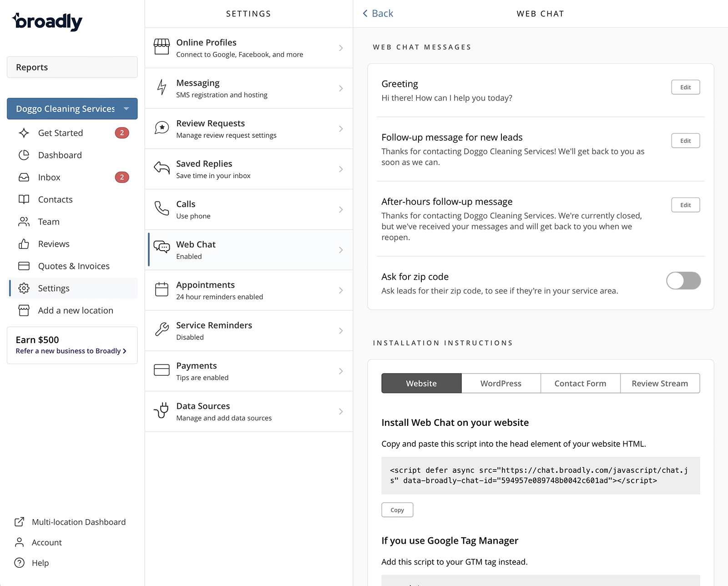
Task: Expand Review Requests via its chevron
Action: [341, 129]
